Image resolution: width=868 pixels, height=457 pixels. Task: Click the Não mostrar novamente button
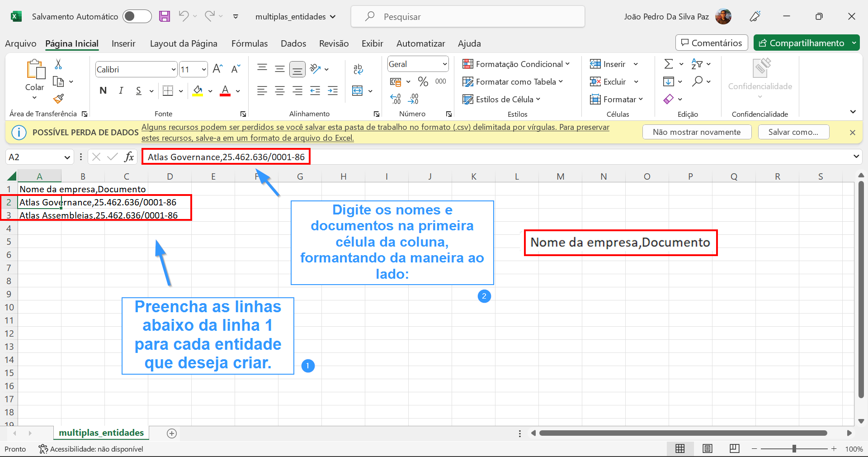click(x=696, y=132)
